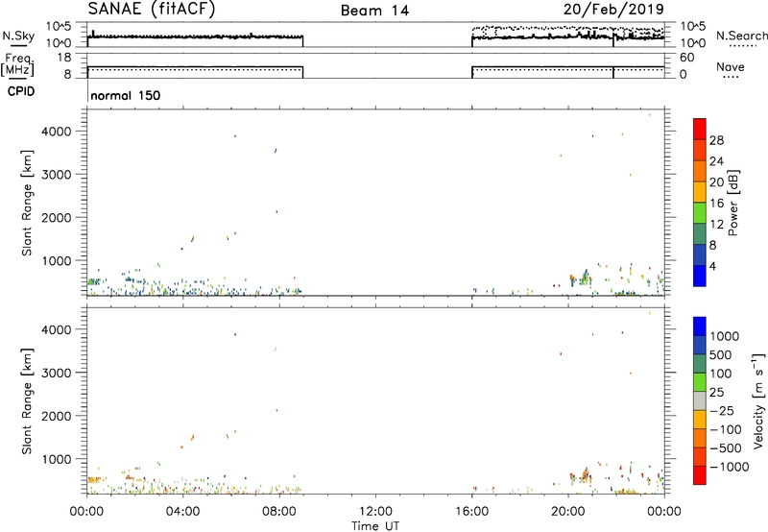This screenshot has height=532, width=768.
Task: Click the "normal 150" CPID annotation
Action: [x=126, y=95]
